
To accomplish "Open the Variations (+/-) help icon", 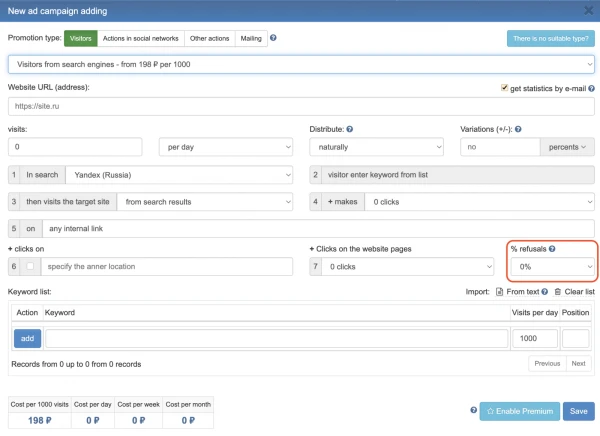I will [518, 129].
